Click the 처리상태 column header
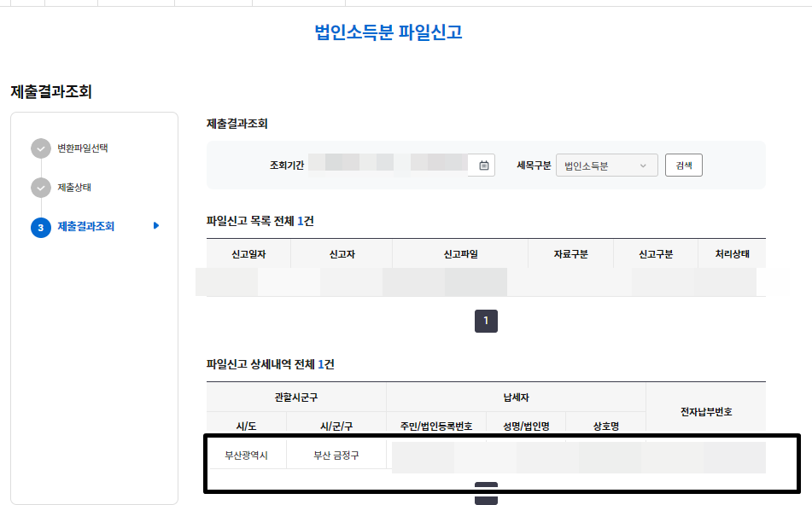The height and width of the screenshot is (505, 812). click(732, 253)
